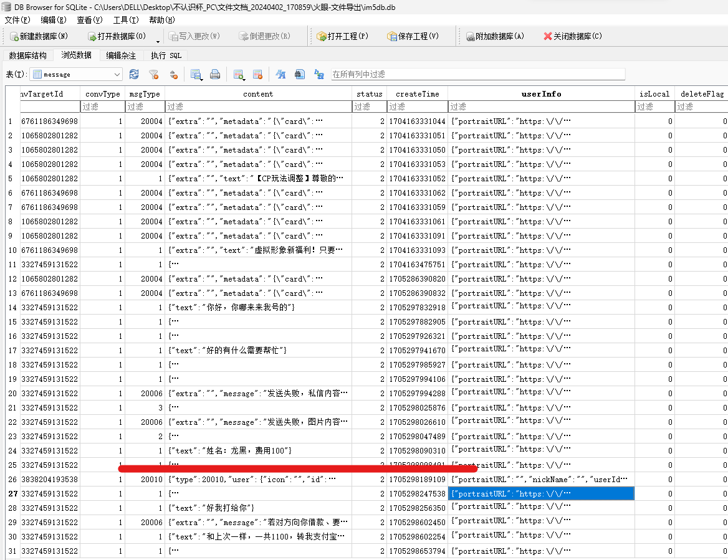Viewport: 728px width, 560px height.
Task: Click the filter box under the msgType column
Action: [145, 107]
